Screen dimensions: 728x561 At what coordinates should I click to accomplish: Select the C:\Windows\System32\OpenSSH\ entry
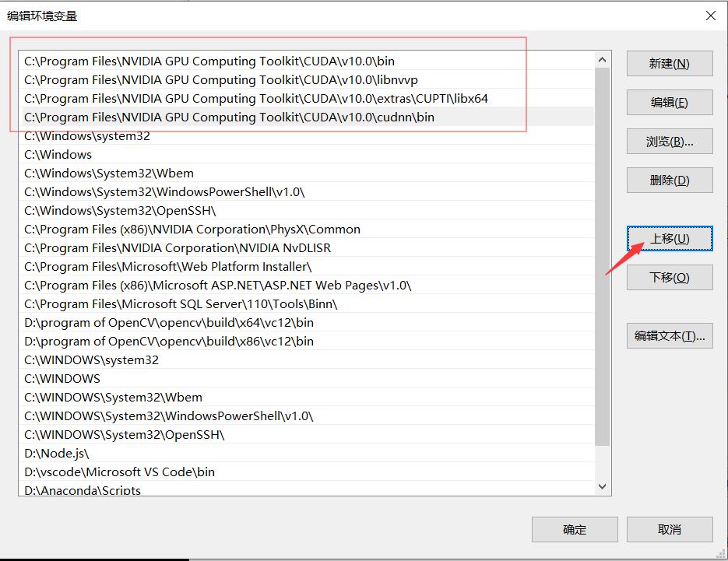click(x=307, y=210)
